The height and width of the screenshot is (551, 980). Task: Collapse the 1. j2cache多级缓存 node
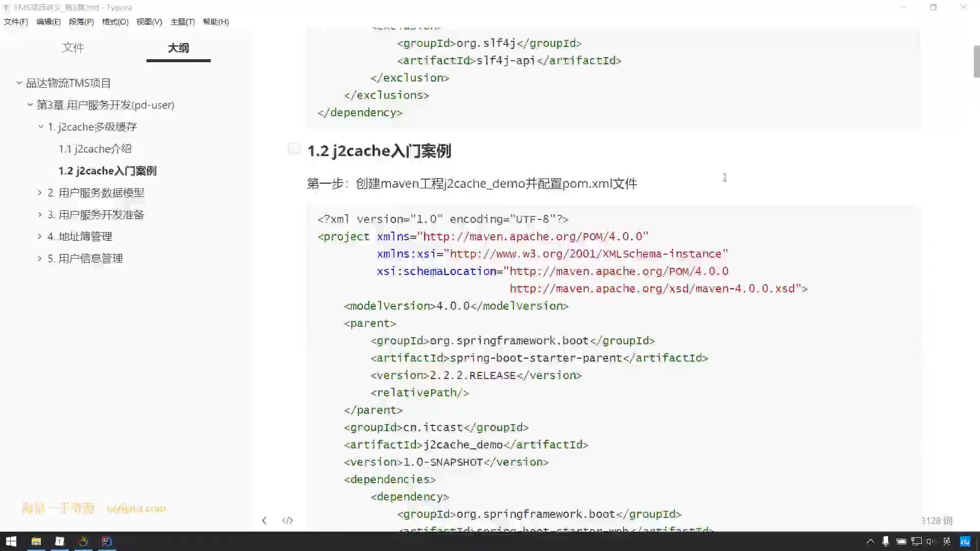[x=41, y=127]
